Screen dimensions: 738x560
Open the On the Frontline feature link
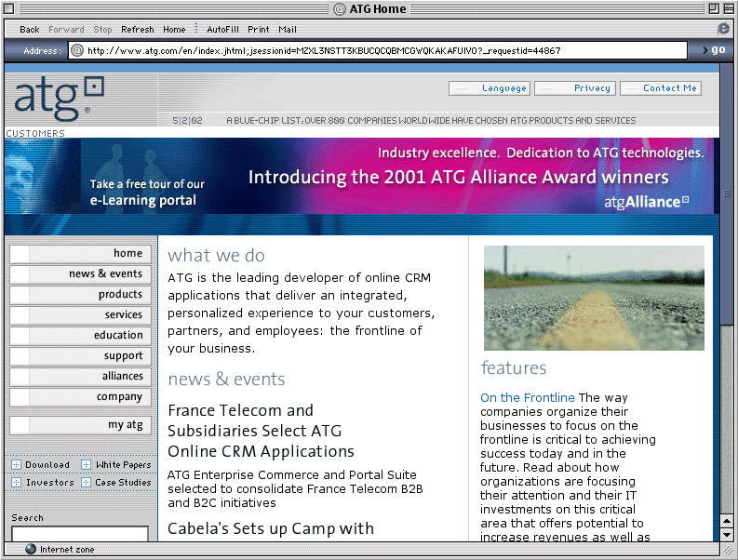(527, 397)
